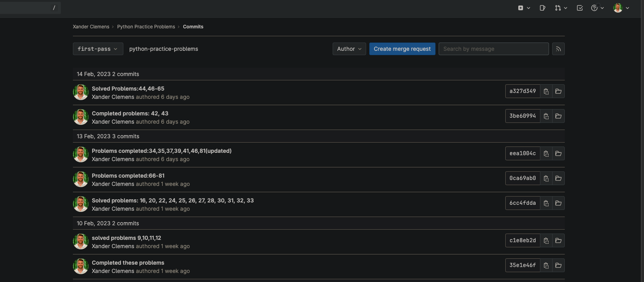Open the issues icon in top bar
Viewport: 644px width, 282px height.
pyautogui.click(x=543, y=8)
